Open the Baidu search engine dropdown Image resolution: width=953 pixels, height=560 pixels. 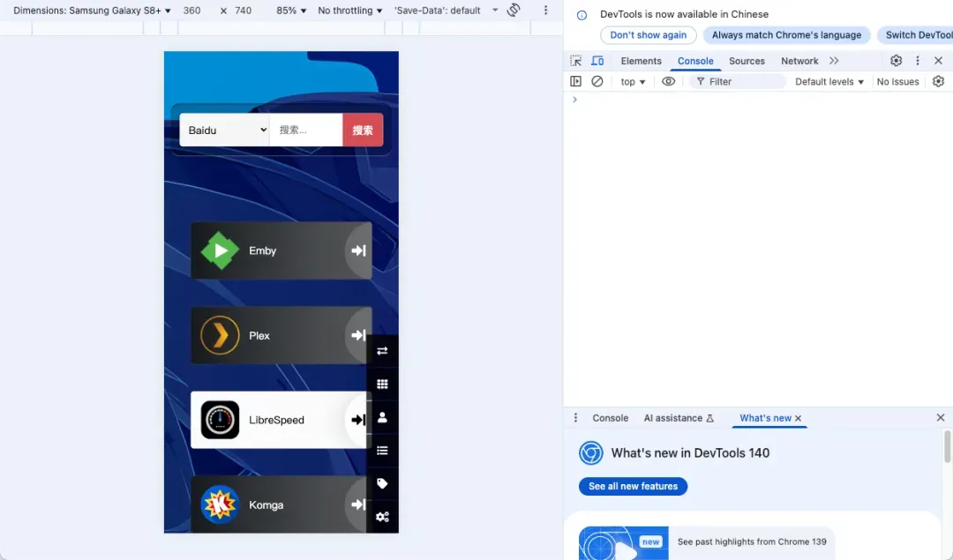tap(225, 130)
